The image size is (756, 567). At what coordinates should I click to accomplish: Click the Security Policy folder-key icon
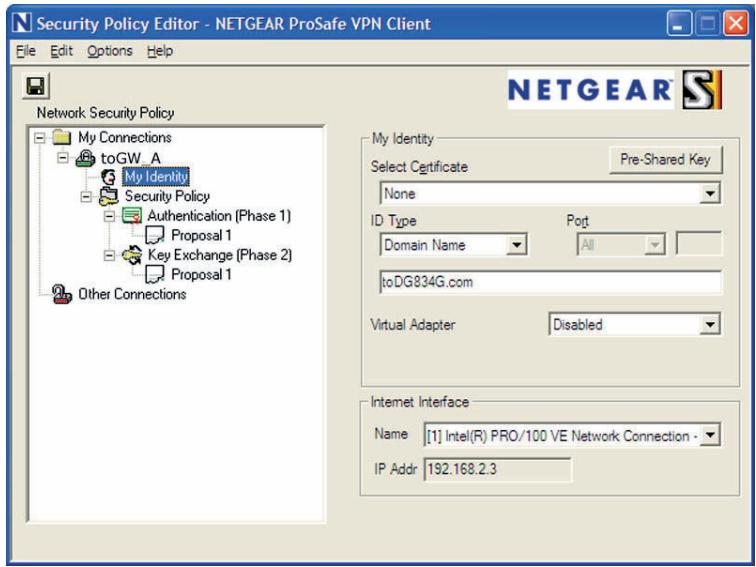pyautogui.click(x=108, y=196)
